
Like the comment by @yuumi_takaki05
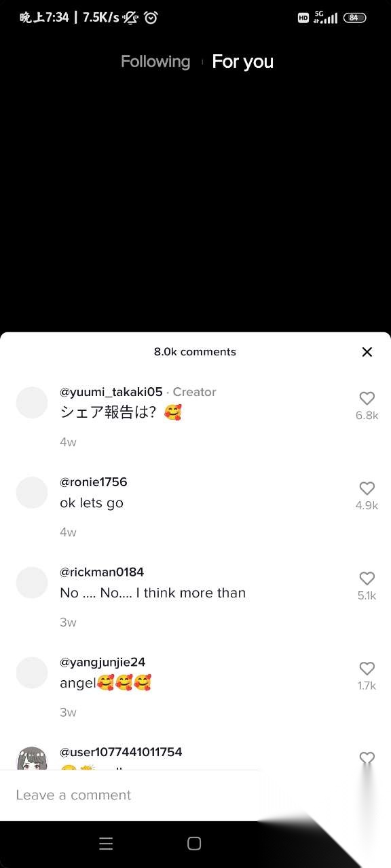(367, 399)
